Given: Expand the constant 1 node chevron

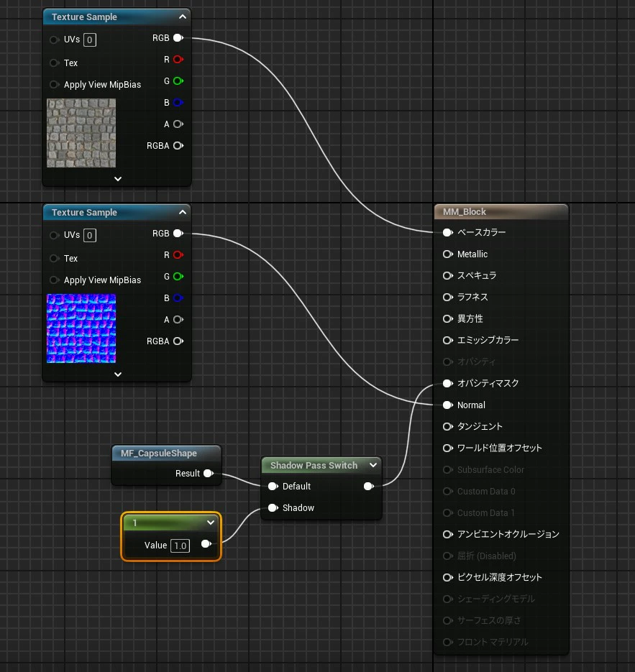Looking at the screenshot, I should [211, 523].
